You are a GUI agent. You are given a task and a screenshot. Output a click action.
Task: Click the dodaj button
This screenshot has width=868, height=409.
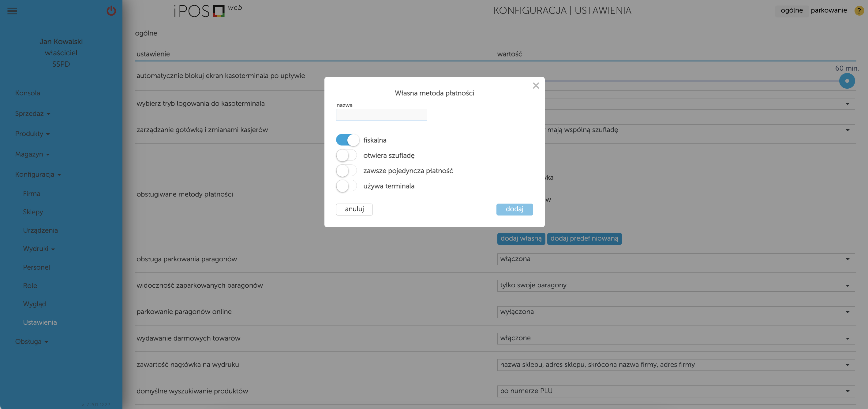tap(514, 209)
